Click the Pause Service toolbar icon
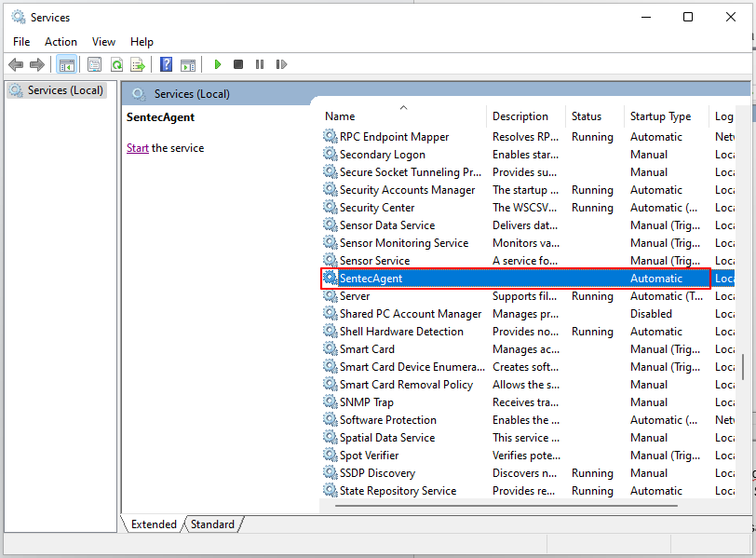The height and width of the screenshot is (558, 756). 260,64
